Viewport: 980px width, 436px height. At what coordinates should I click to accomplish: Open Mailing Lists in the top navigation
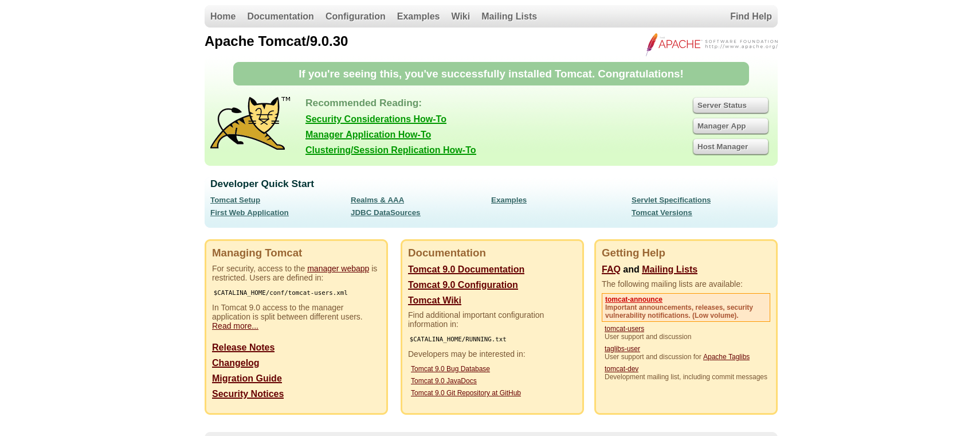(509, 17)
